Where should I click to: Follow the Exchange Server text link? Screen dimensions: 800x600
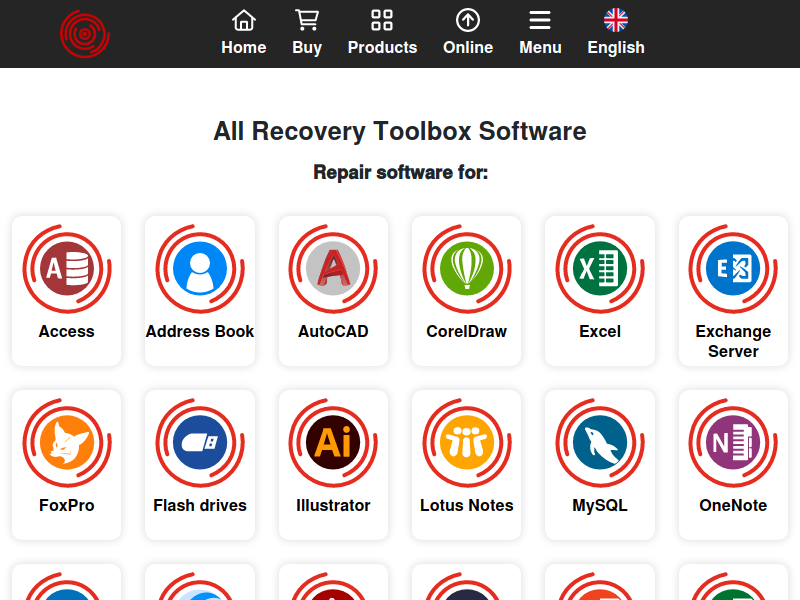click(733, 341)
